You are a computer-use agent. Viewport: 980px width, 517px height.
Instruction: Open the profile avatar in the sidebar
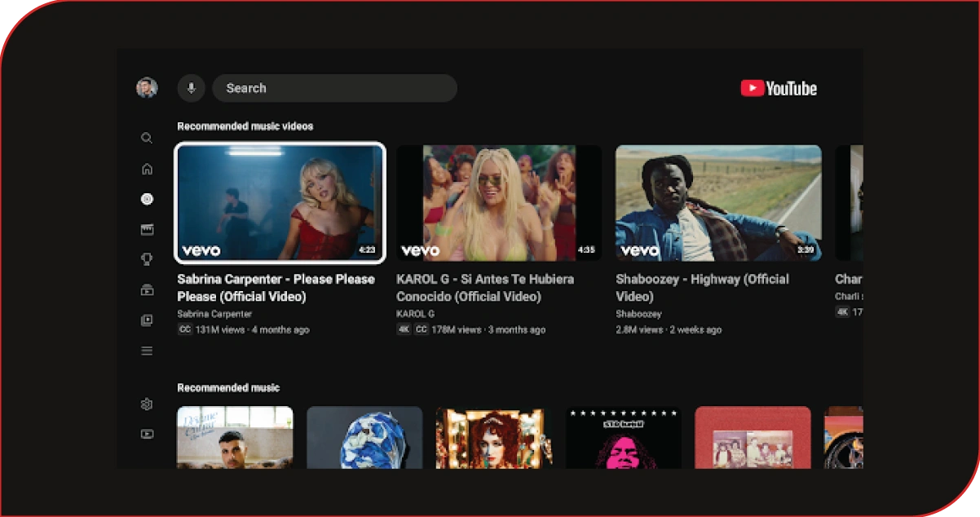point(147,88)
